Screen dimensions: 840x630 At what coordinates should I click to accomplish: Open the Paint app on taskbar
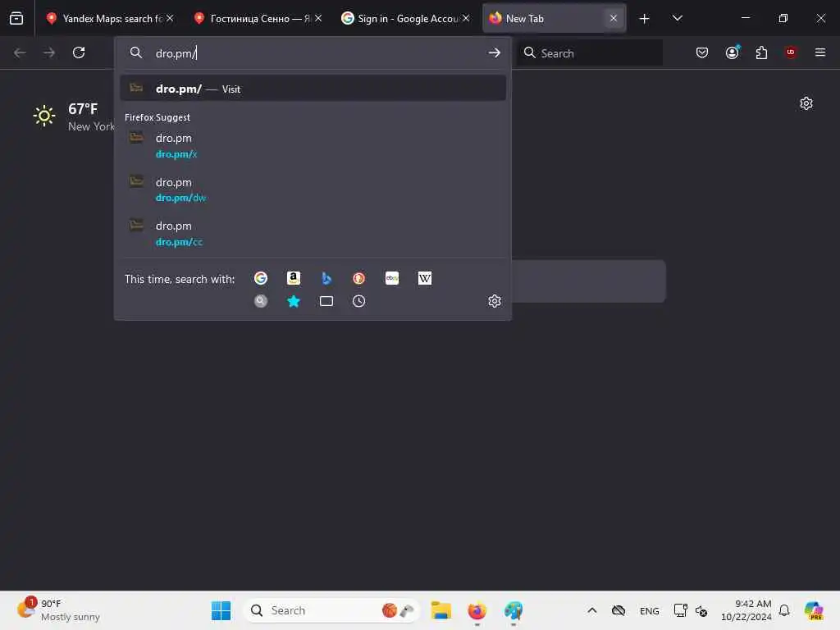coord(513,610)
